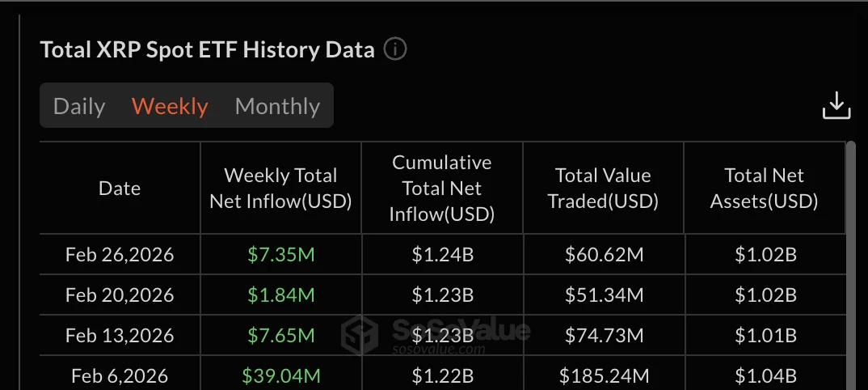868x390 pixels.
Task: Click the table's vertical scrollbar
Action: (850, 243)
